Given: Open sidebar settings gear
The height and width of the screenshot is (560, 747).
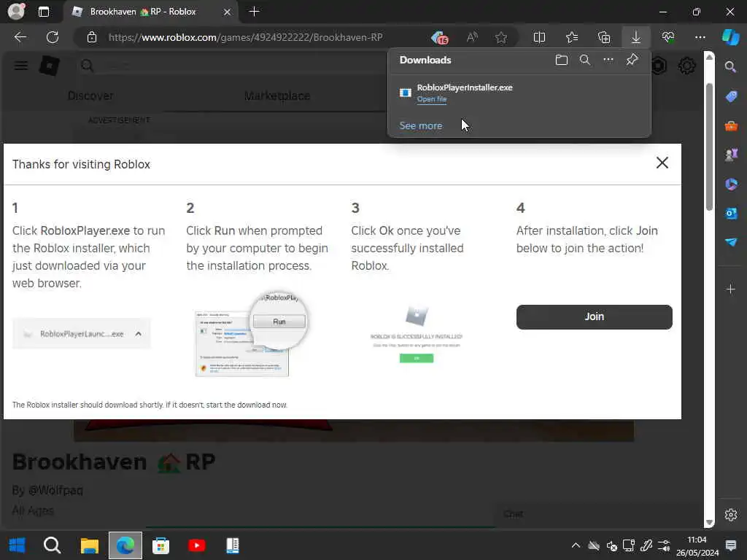Looking at the screenshot, I should point(730,515).
